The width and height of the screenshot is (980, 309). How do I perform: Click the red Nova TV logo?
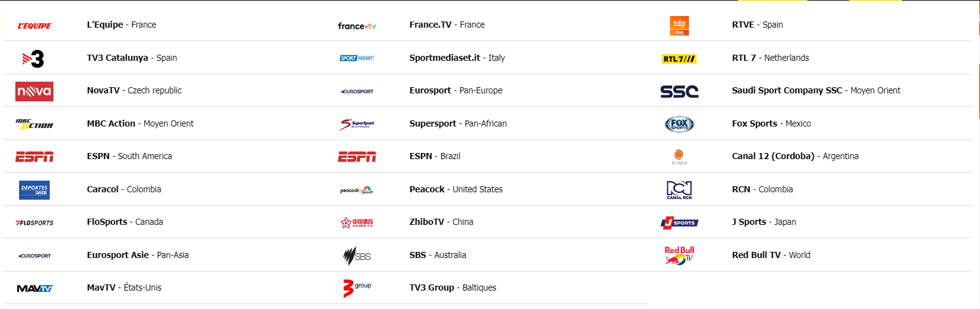34,92
